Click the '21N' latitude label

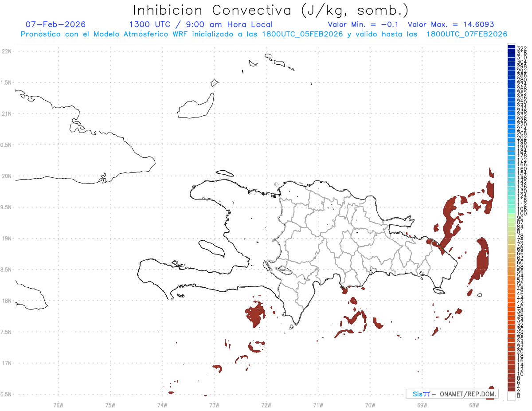(6, 114)
